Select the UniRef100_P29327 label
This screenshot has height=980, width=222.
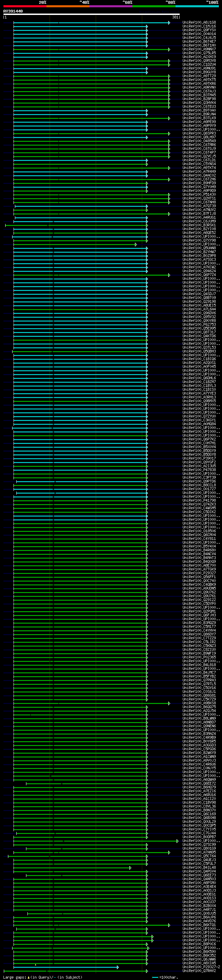pos(199,573)
